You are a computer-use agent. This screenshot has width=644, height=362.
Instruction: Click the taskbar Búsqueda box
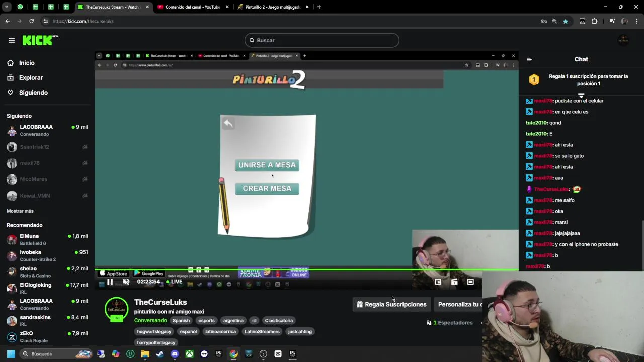[x=55, y=354]
